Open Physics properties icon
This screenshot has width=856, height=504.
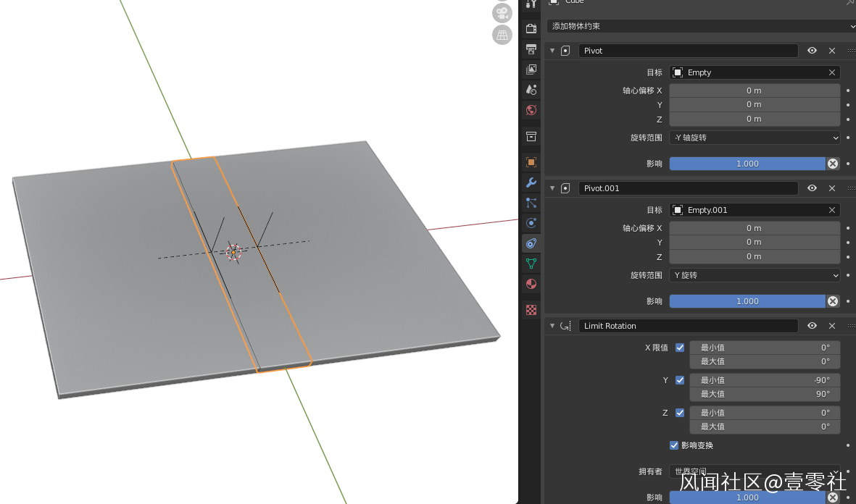click(531, 223)
